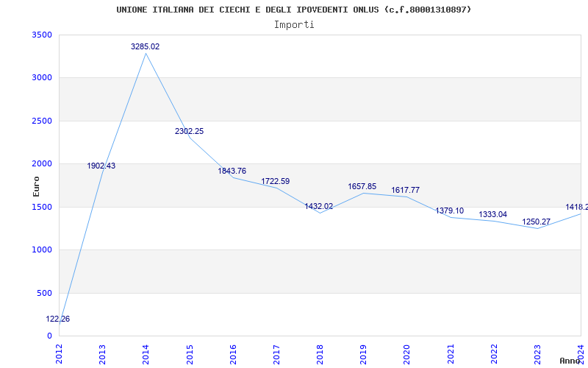The height and width of the screenshot is (368, 588).
Task: Choose the 1250.27 data label
Action: tap(537, 222)
